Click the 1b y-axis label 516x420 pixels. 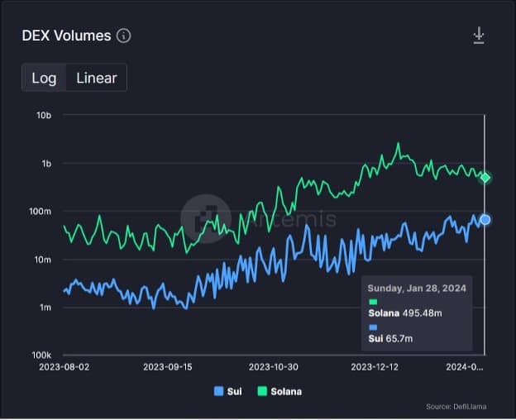coord(46,164)
